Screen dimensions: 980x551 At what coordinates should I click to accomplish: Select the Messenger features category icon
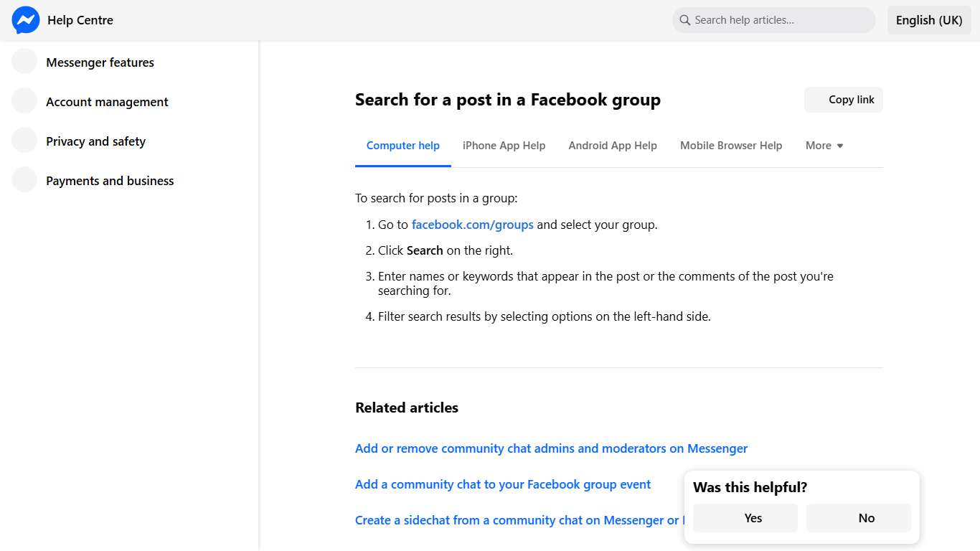pos(24,62)
